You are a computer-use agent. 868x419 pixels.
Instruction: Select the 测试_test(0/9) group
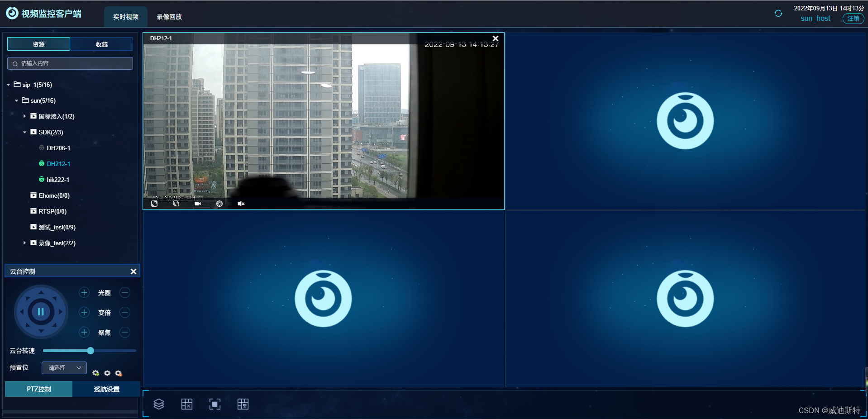(x=57, y=227)
